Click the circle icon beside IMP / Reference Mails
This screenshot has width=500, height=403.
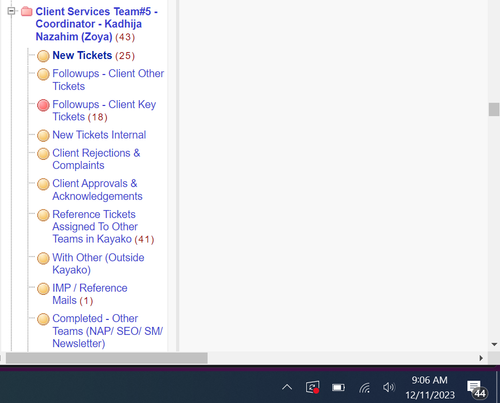(x=43, y=289)
